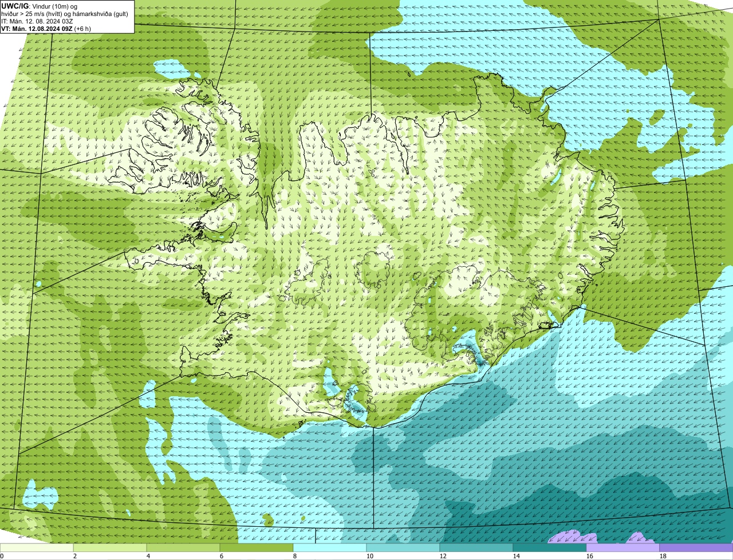Click the "IT: Mán. 12. 08. 2024 03Z" line
Image resolution: width=733 pixels, height=560 pixels.
click(x=37, y=21)
